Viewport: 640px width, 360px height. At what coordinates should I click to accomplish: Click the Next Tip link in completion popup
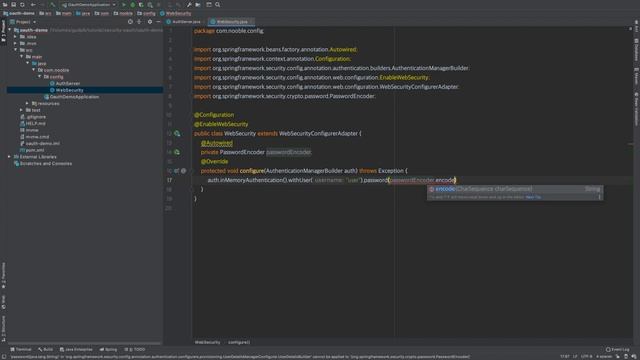pos(533,197)
